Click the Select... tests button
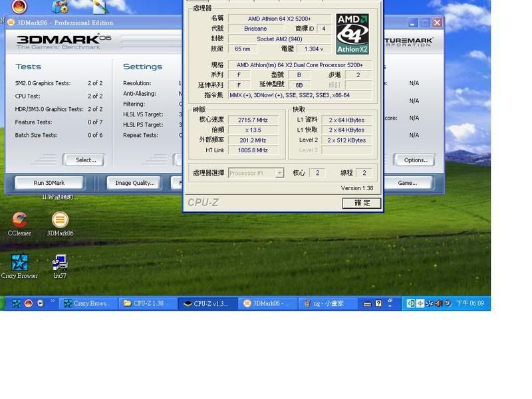The width and height of the screenshot is (532, 399). [x=83, y=160]
